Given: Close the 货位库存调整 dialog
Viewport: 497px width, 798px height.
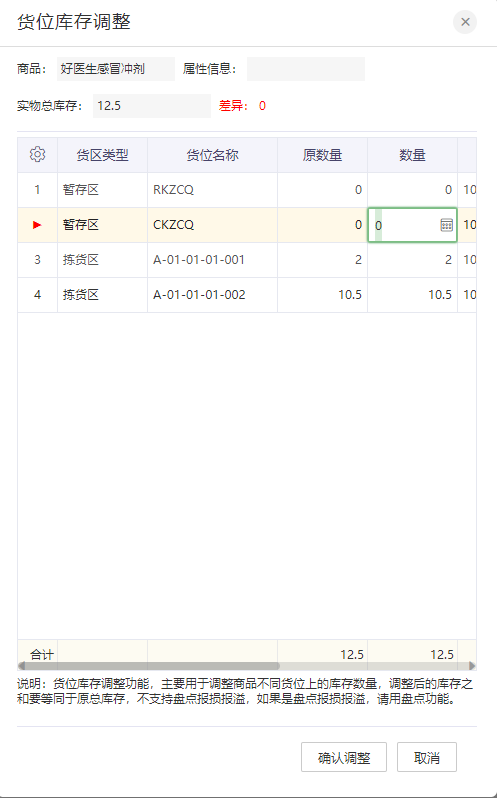Looking at the screenshot, I should click(464, 22).
